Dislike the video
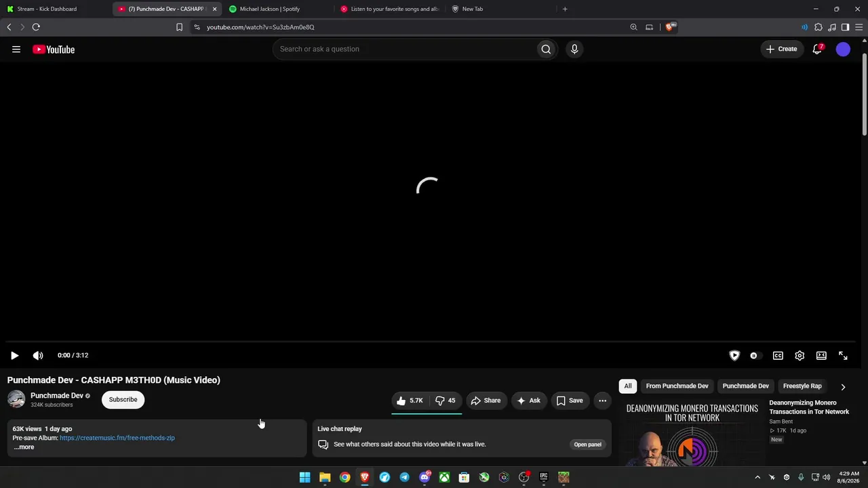 (x=446, y=401)
